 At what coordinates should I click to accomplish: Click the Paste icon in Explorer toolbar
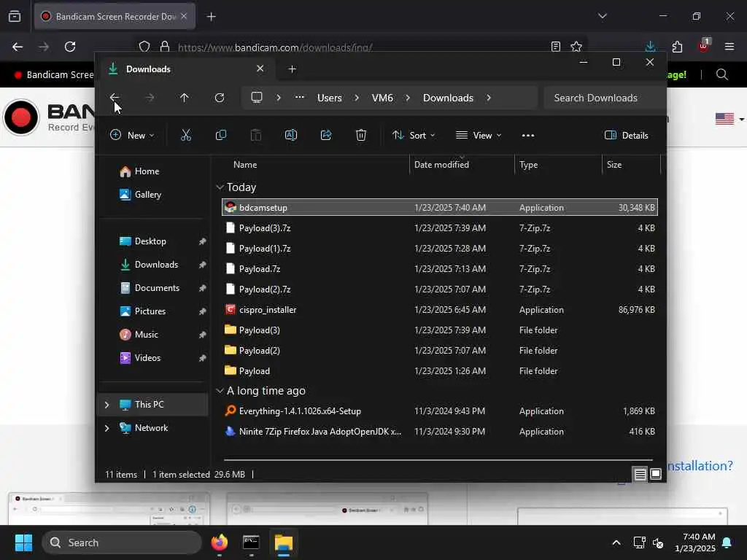tap(256, 135)
